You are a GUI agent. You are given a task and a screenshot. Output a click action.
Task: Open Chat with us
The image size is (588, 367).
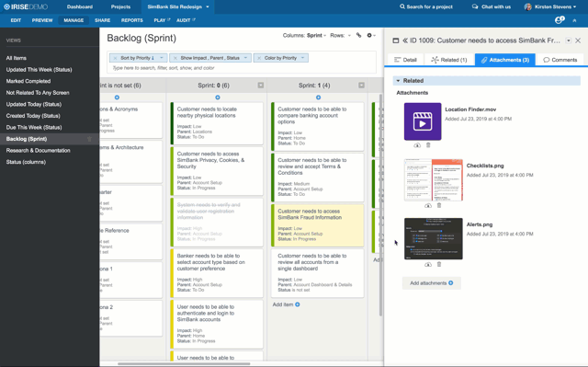[492, 6]
